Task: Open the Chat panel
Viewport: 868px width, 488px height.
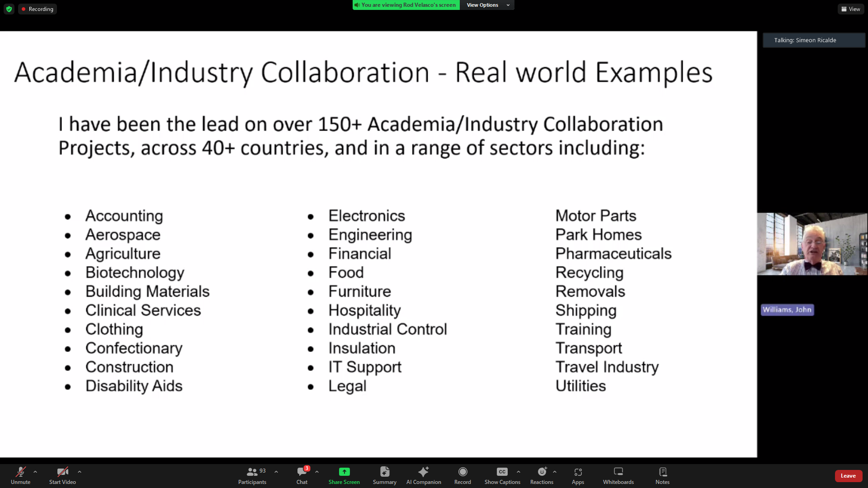Action: point(302,475)
